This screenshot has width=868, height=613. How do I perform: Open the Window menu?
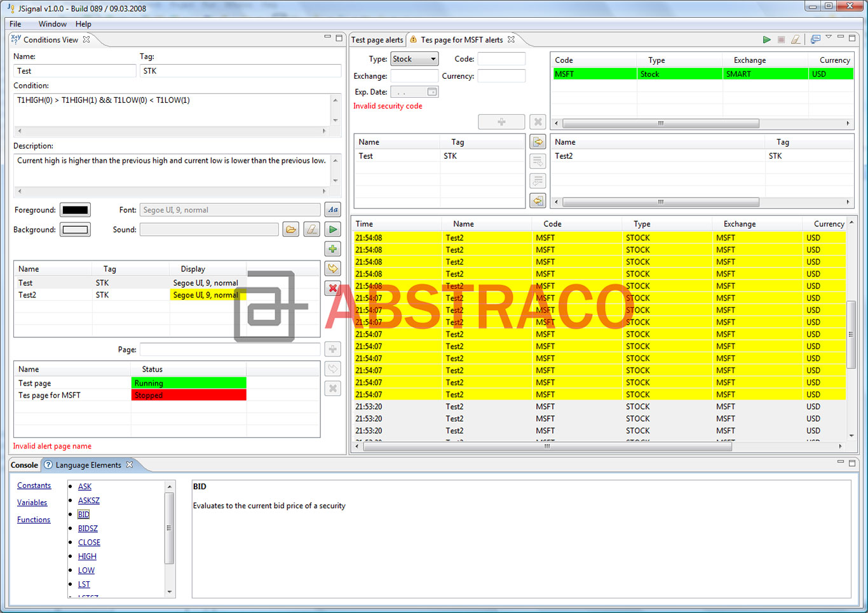pyautogui.click(x=52, y=24)
